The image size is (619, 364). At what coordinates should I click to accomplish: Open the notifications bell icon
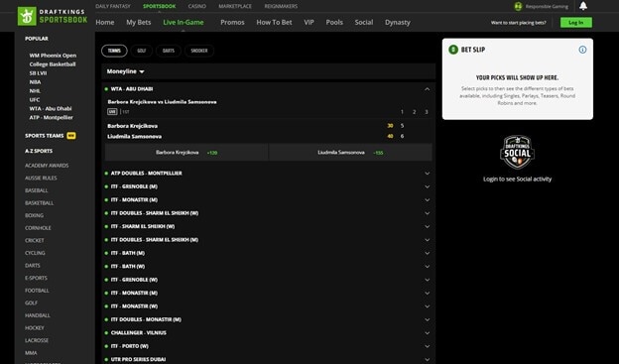coord(583,6)
